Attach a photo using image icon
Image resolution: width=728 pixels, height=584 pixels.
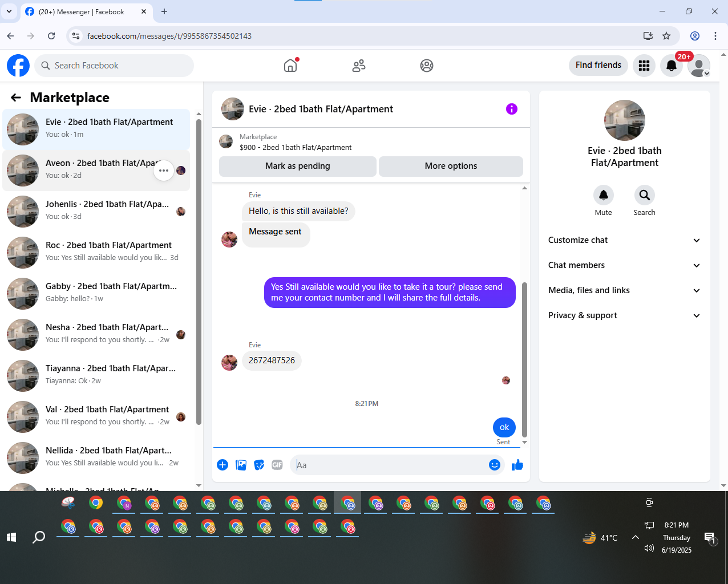pyautogui.click(x=241, y=465)
